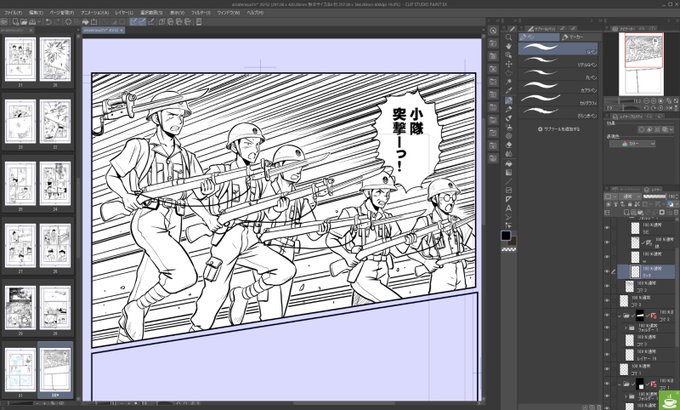Select the Auto Select wand tool

(x=508, y=82)
